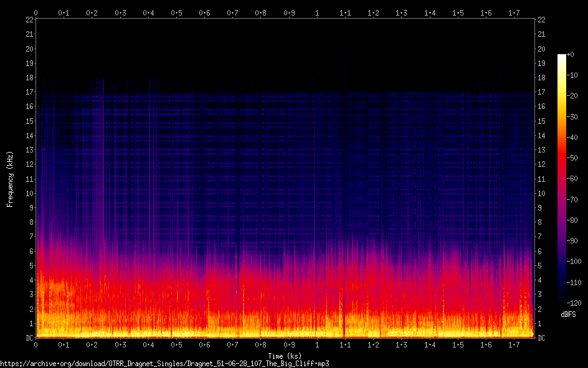
Task: Open the archive.org mp3 download URL
Action: coord(164,363)
